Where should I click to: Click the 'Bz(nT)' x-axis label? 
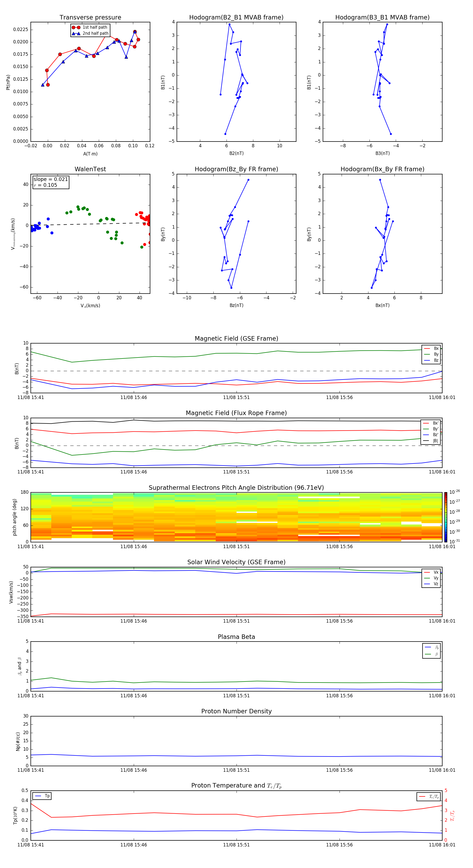(x=236, y=305)
